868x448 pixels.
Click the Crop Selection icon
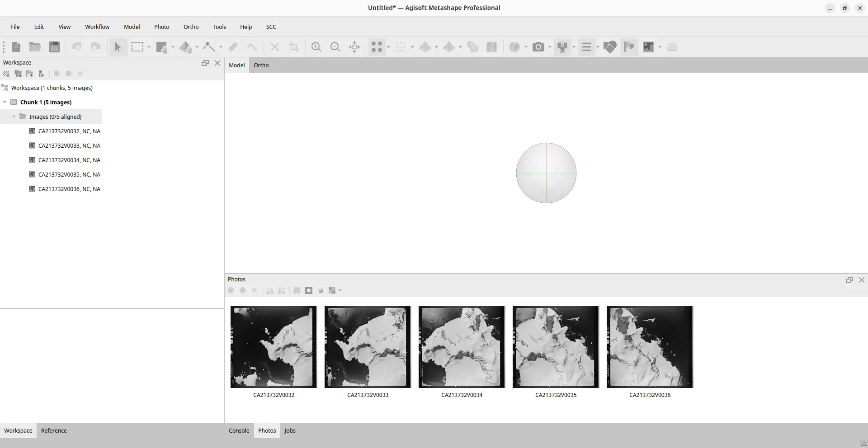[294, 47]
